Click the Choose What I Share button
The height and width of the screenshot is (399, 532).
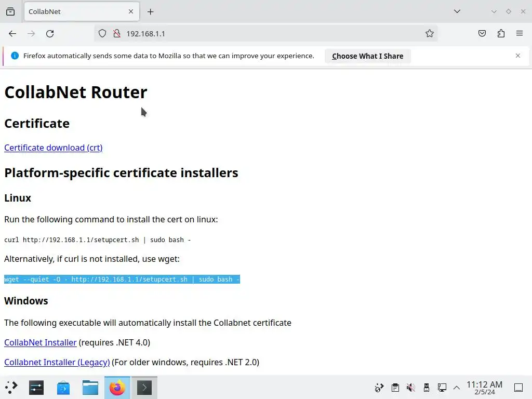tap(368, 56)
